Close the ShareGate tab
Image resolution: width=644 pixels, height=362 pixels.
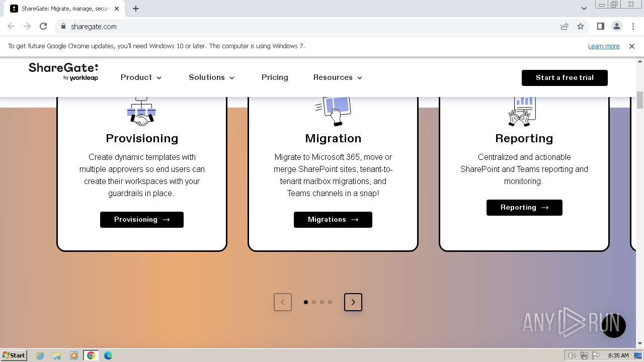click(117, 9)
